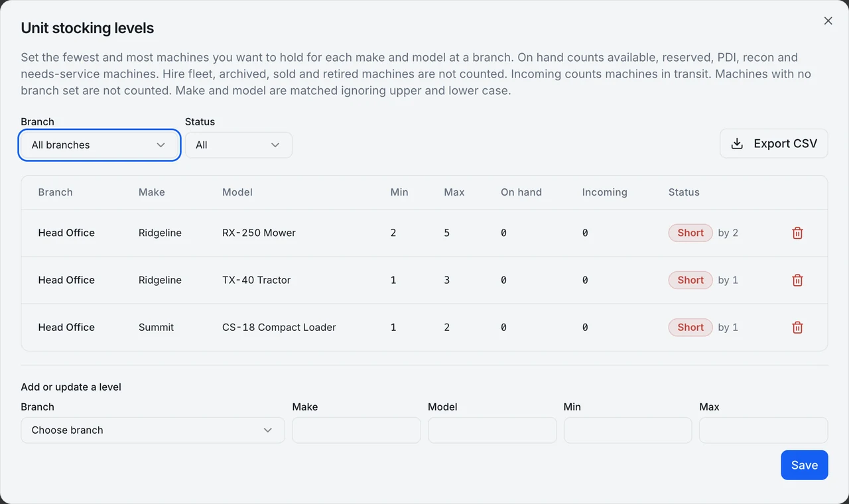Image resolution: width=849 pixels, height=504 pixels.
Task: Click the Model column header
Action: coord(237,192)
